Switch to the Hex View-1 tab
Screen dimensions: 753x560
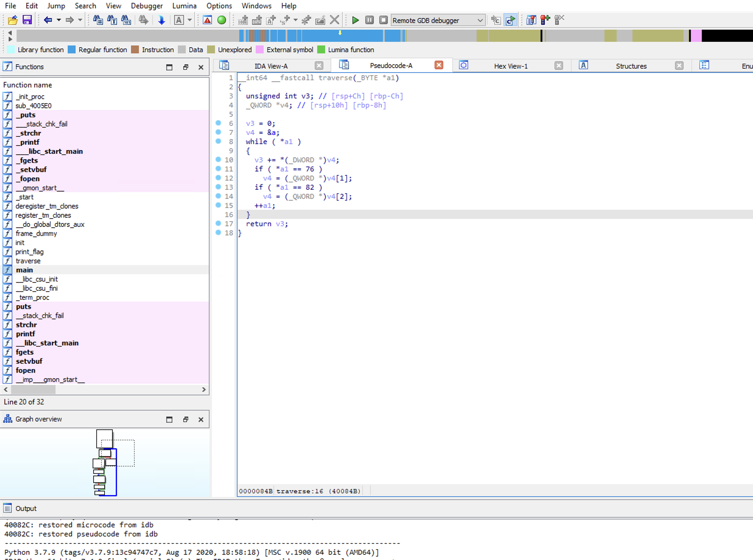point(511,66)
